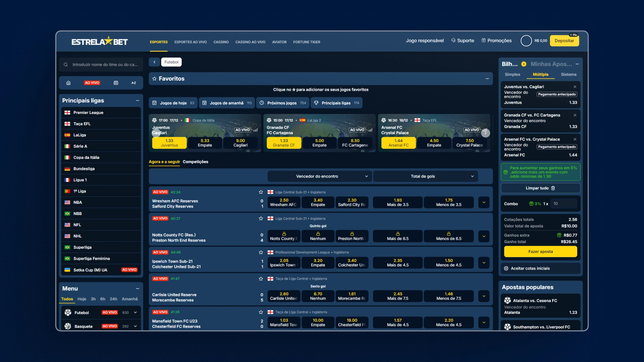Image resolution: width=644 pixels, height=362 pixels.
Task: Remove Arsenal FC vs. Crystal Palace bet
Action: coord(575,139)
